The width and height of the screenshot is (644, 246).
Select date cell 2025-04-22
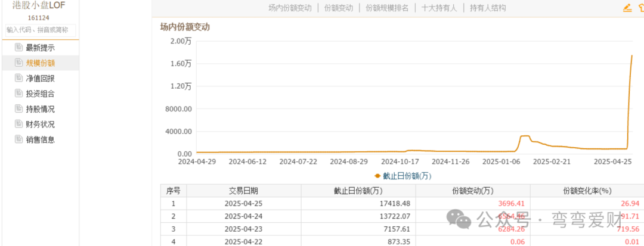[x=243, y=242]
